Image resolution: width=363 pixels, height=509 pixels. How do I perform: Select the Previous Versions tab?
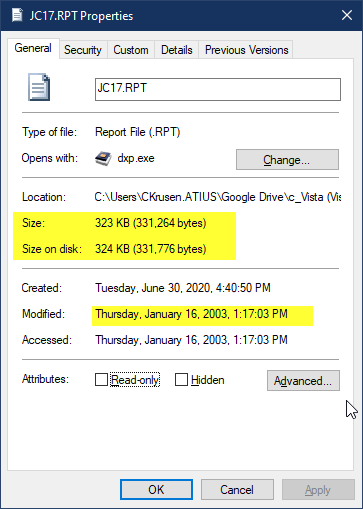click(246, 50)
